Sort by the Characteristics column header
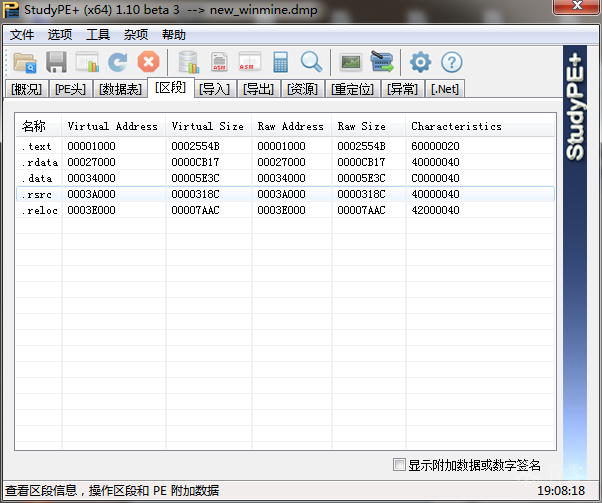The width and height of the screenshot is (602, 503). 480,126
